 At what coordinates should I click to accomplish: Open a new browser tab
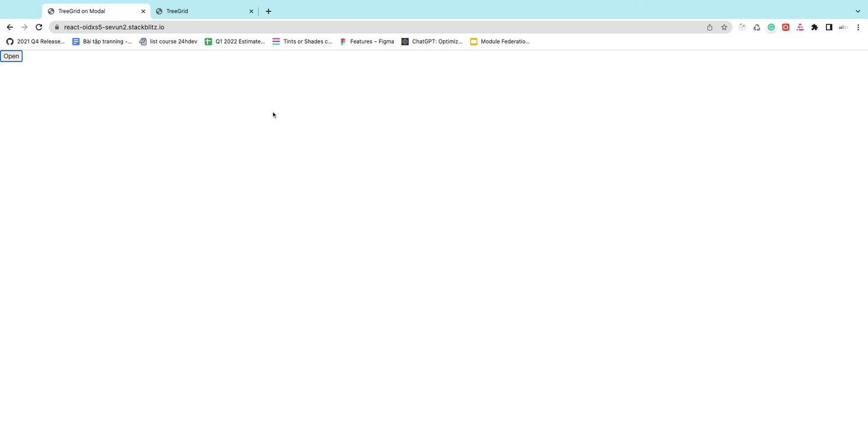pyautogui.click(x=268, y=11)
